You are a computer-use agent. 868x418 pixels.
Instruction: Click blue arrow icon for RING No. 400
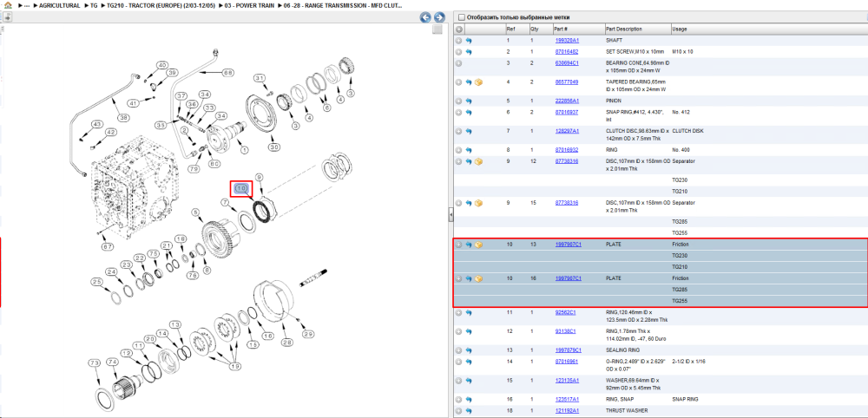click(469, 150)
